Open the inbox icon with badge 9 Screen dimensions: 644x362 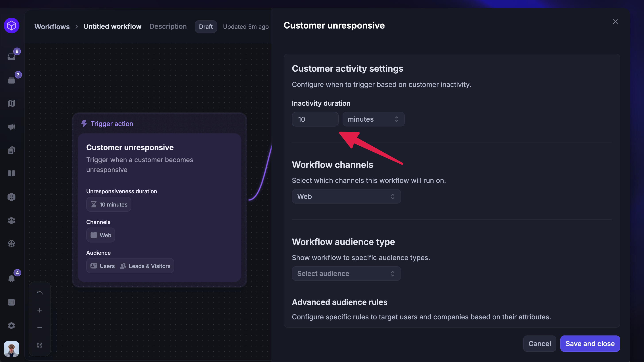(x=12, y=57)
